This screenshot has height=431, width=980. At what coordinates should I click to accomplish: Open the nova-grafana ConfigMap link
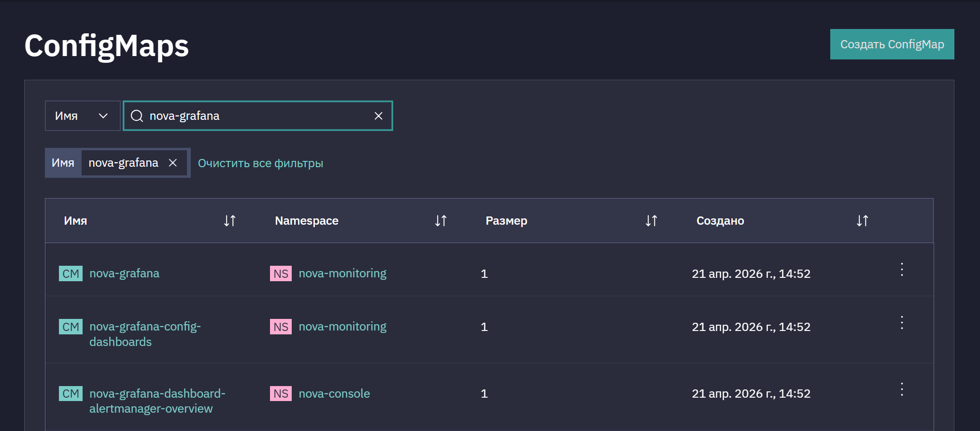[124, 273]
